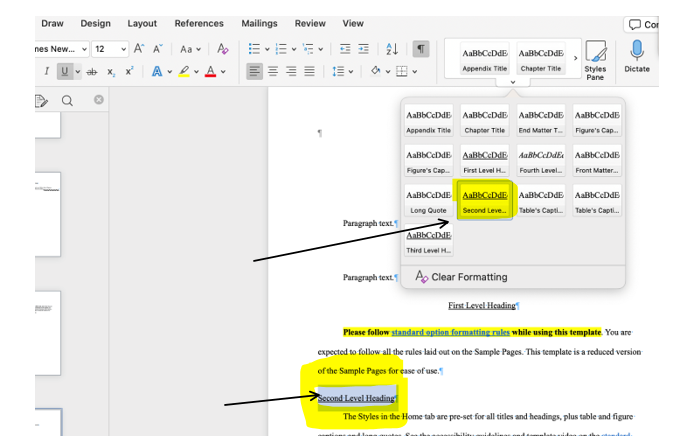Switch to the Mailings tab
This screenshot has width=686, height=436.
click(259, 23)
